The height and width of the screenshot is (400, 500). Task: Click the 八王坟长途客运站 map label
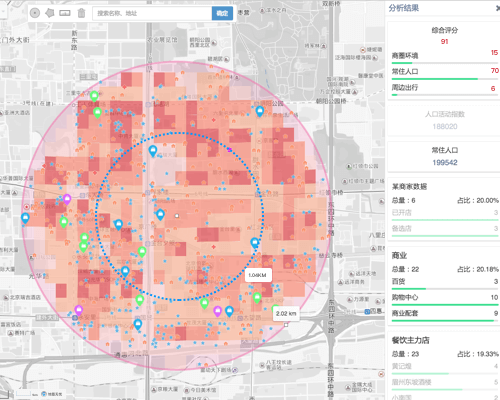pos(279,364)
